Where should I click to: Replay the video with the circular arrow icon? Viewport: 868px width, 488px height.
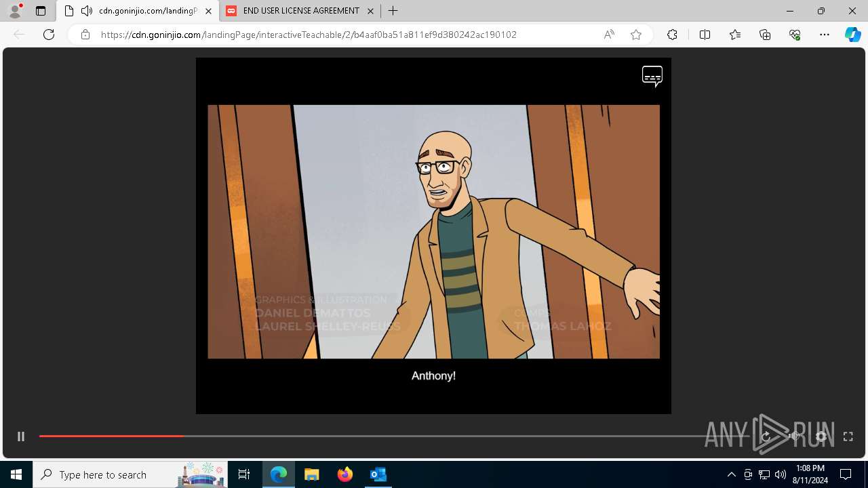point(766,436)
